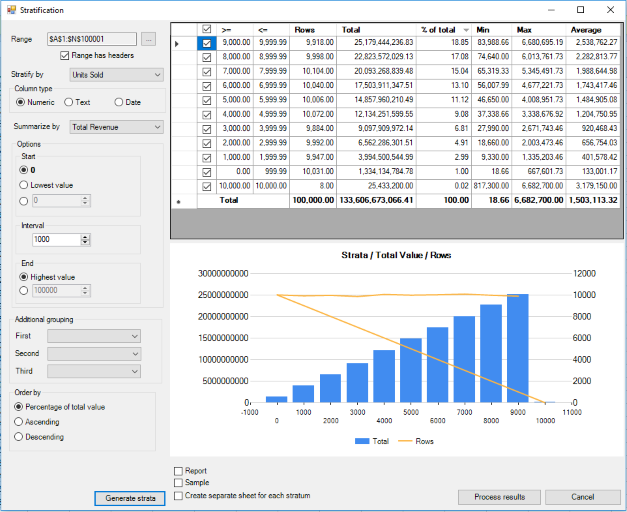Choose Ascending order option

18,422
